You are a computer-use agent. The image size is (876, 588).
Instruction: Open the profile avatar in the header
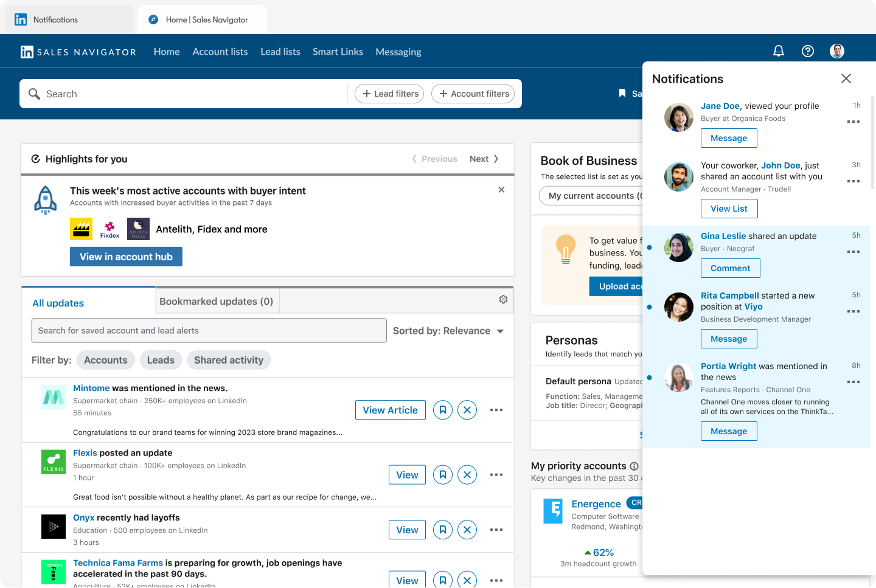coord(837,51)
